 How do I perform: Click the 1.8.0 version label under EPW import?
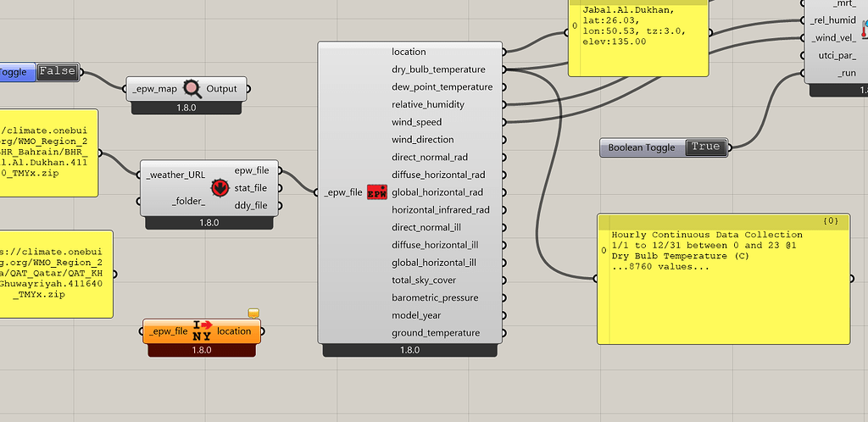point(409,350)
